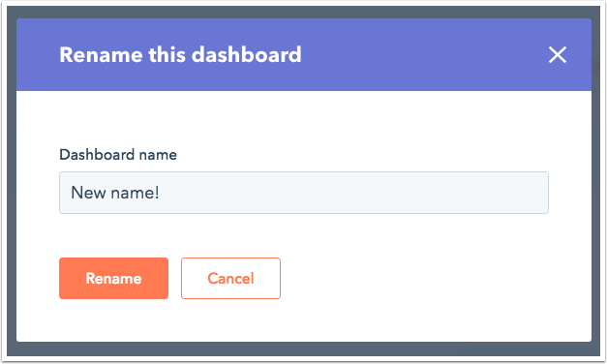Click the word 'Rename' in header title

[101, 54]
